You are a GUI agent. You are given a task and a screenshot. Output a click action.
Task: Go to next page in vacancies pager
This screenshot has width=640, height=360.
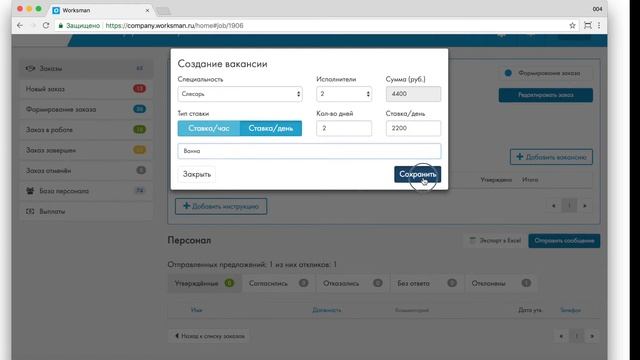(585, 206)
